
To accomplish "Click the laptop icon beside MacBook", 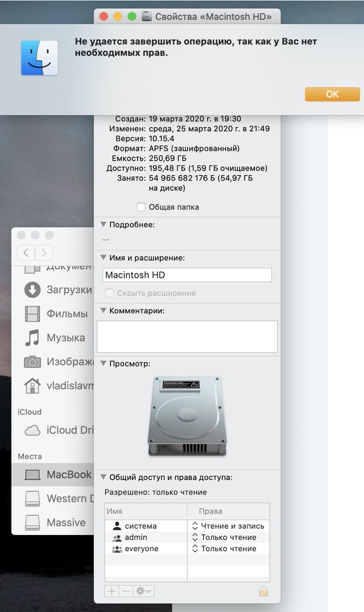I will click(32, 475).
